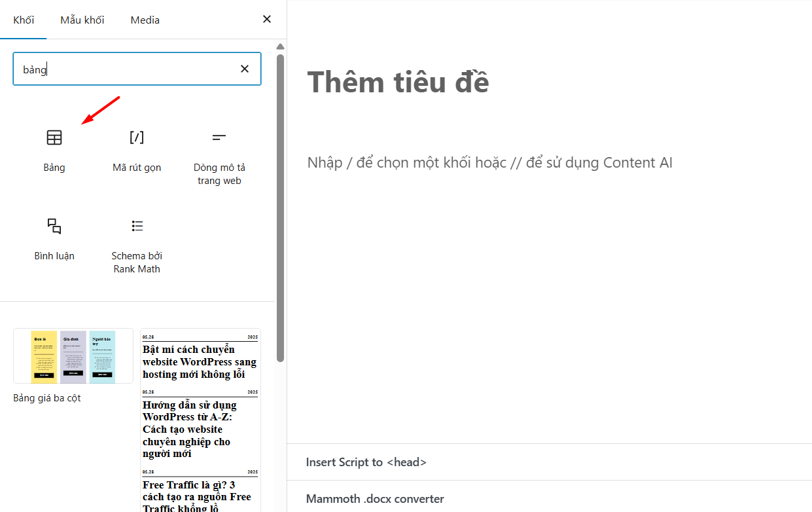Click the Bảng giá ba cột pattern label
Viewport: 812px width, 512px height.
[46, 397]
